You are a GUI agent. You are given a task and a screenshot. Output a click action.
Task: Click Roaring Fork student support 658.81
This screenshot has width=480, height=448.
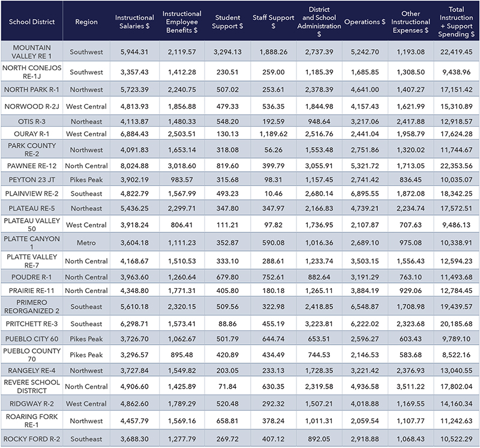[x=227, y=421]
